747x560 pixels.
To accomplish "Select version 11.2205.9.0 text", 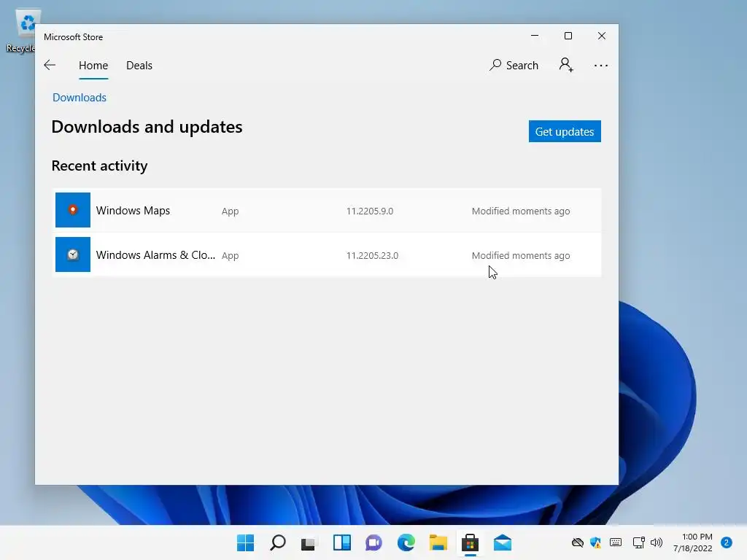I will tap(370, 211).
